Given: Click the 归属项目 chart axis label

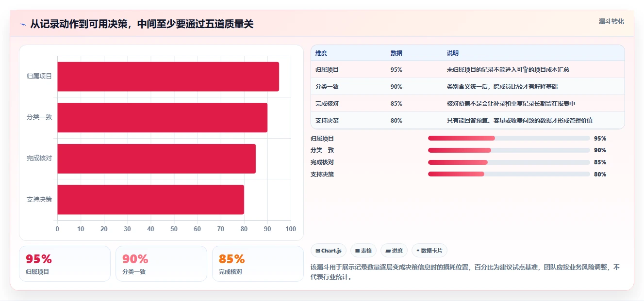Looking at the screenshot, I should tap(39, 77).
